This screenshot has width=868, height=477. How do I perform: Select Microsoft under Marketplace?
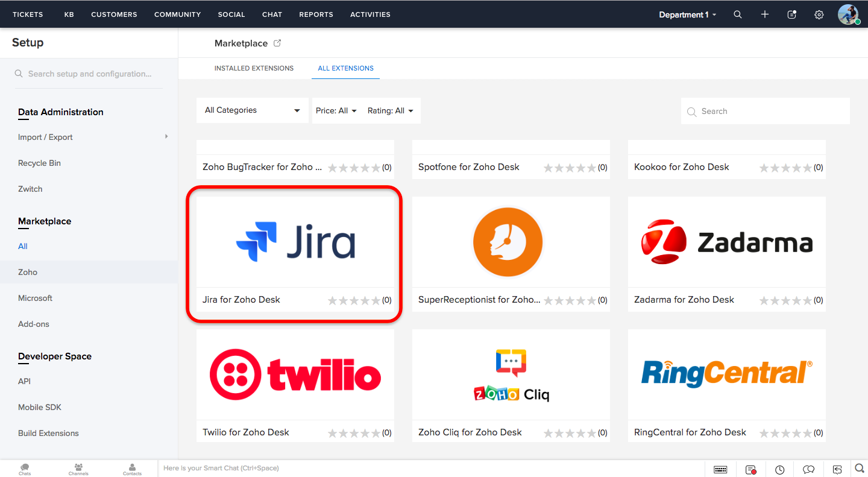35,298
